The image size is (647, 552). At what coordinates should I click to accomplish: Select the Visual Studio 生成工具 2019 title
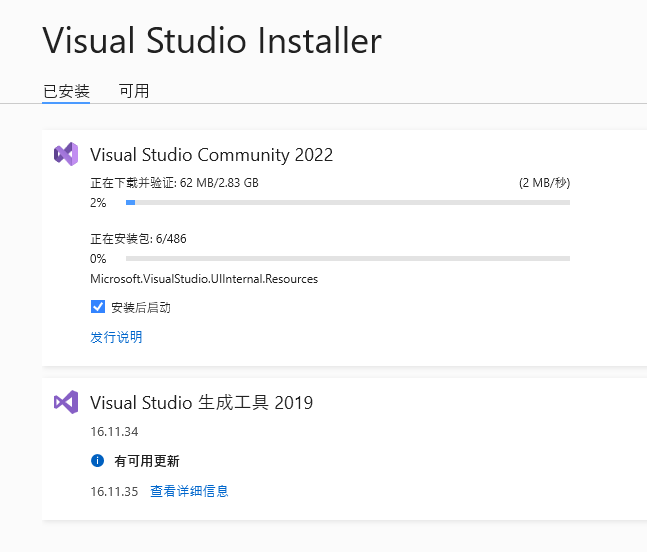point(201,403)
